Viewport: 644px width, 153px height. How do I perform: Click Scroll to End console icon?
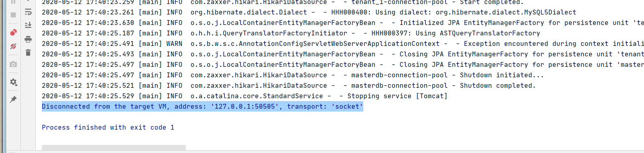pos(28,25)
